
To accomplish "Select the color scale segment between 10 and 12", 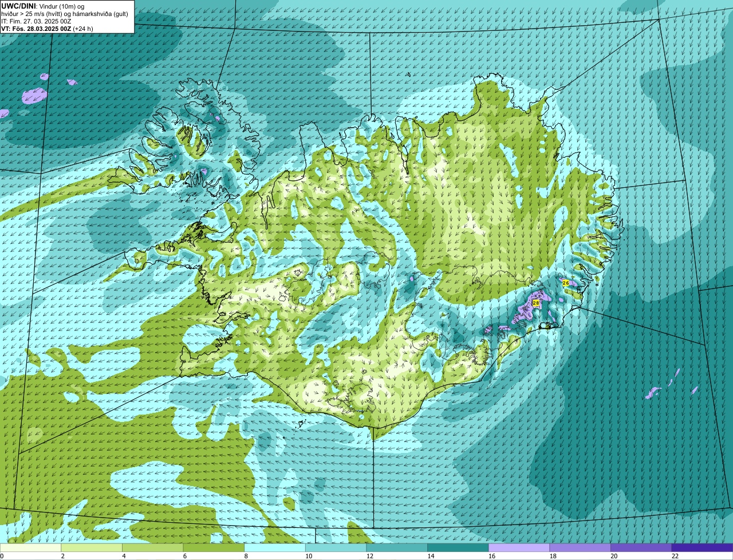I will pos(336,547).
